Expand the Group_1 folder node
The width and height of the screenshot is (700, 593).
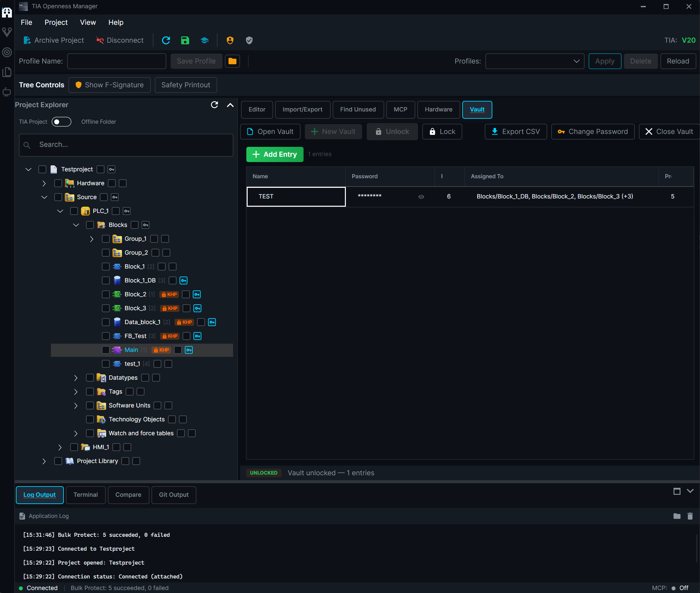(92, 239)
